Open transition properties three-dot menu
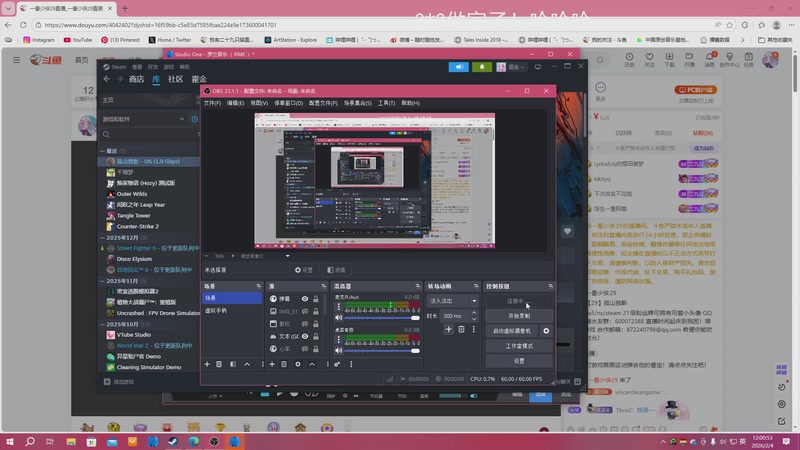Screen dimensions: 800x450 click(x=473, y=330)
